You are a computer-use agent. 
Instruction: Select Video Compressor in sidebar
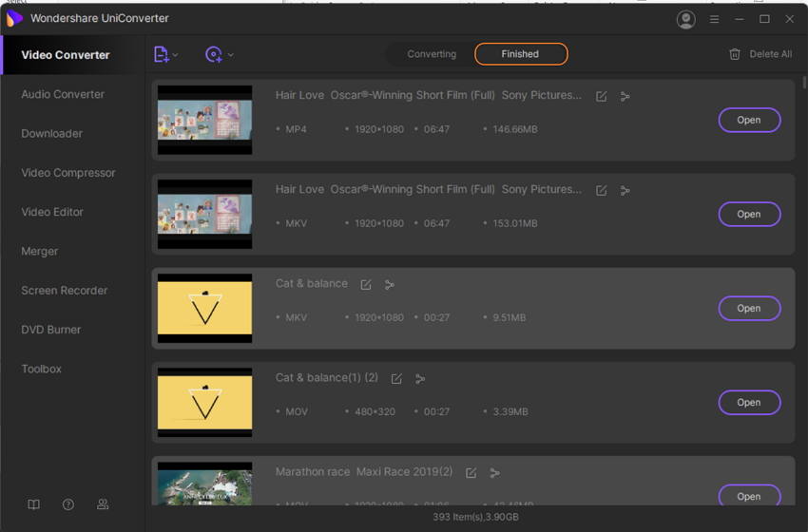68,173
